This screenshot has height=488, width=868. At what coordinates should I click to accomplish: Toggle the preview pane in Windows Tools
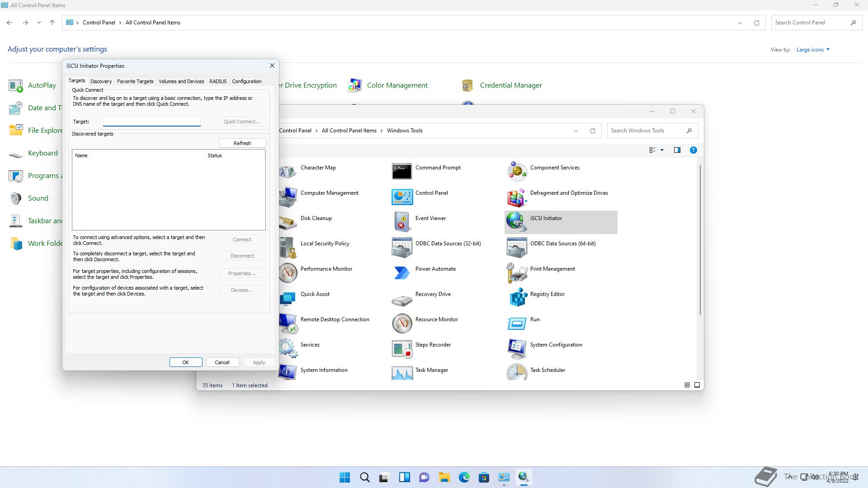677,150
